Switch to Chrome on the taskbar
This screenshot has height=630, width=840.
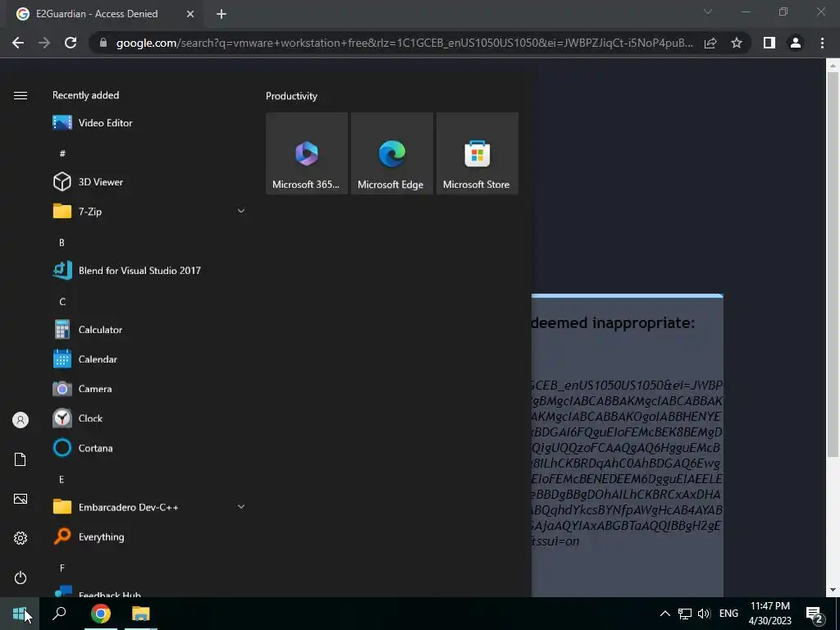[x=101, y=614]
